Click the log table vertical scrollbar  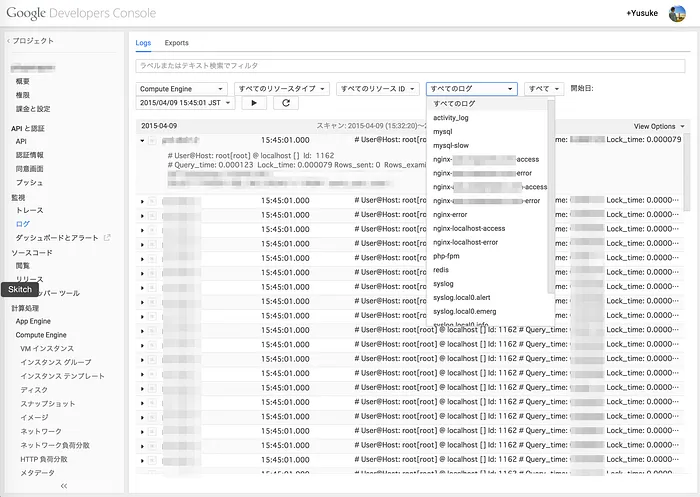point(687,171)
